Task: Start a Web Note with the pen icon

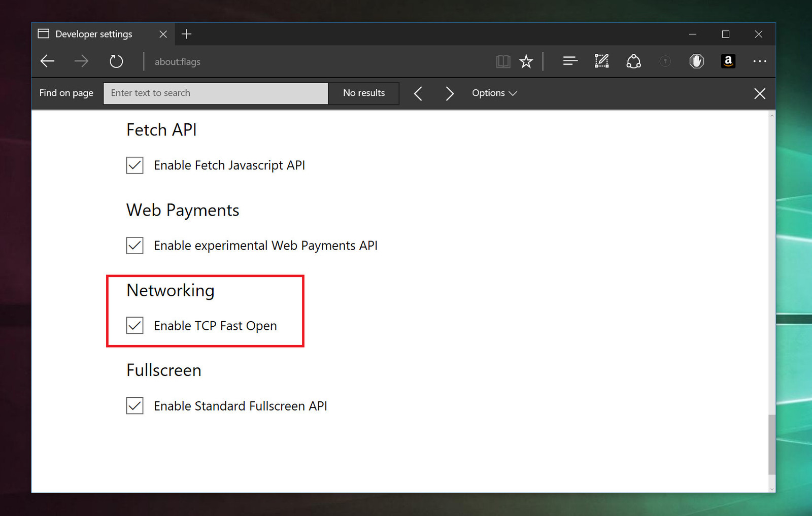Action: tap(601, 61)
